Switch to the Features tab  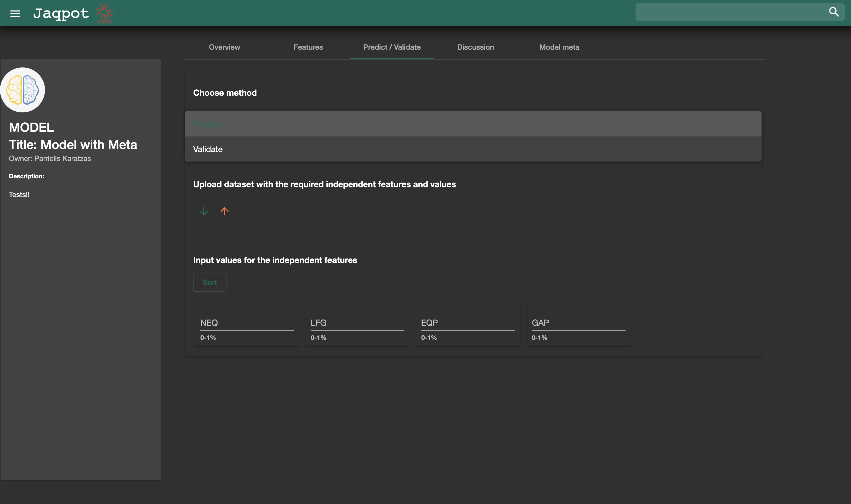tap(308, 47)
